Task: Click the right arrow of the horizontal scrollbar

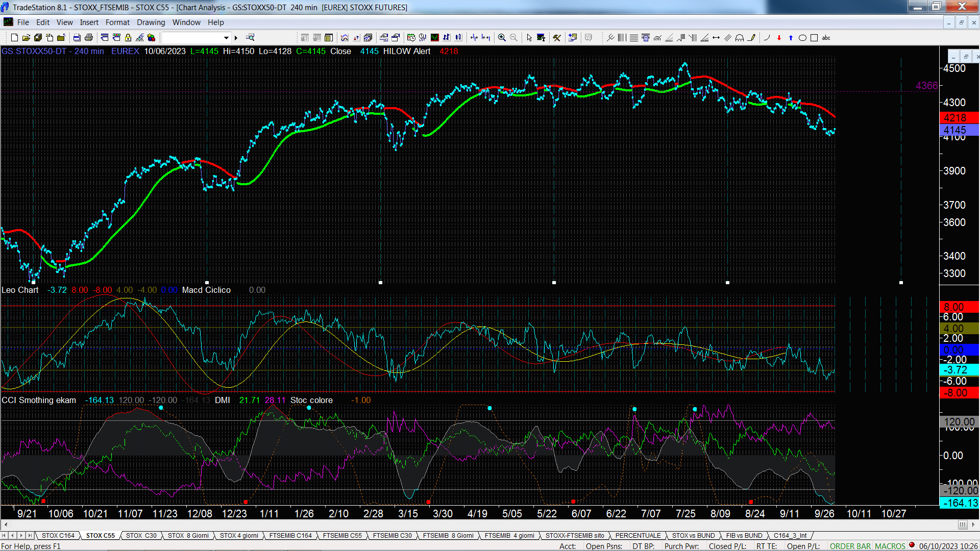Action: [x=974, y=525]
